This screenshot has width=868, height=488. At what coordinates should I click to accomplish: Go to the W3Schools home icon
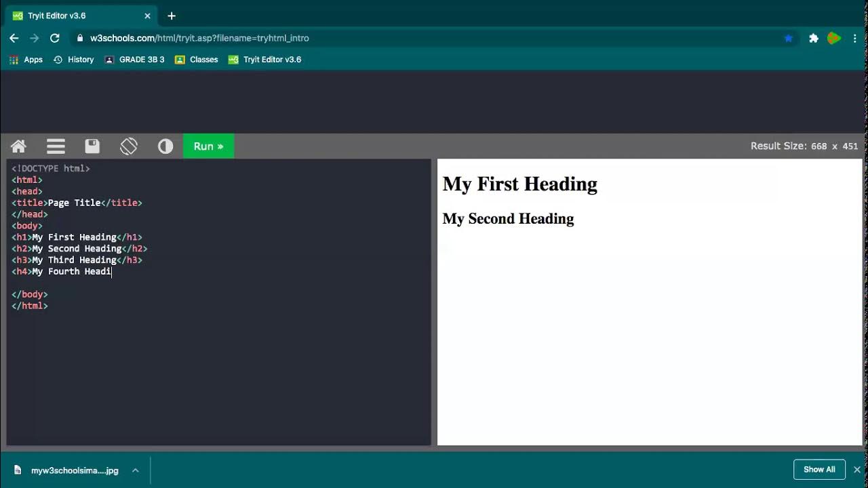pos(18,146)
